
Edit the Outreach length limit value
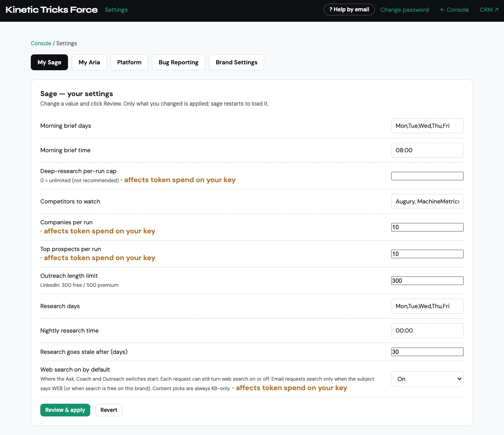click(x=427, y=281)
